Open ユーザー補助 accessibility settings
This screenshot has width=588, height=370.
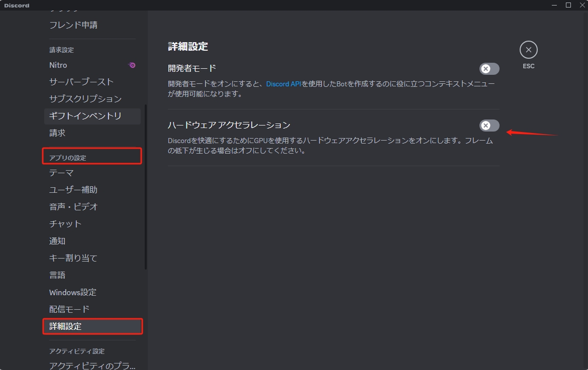pos(73,190)
